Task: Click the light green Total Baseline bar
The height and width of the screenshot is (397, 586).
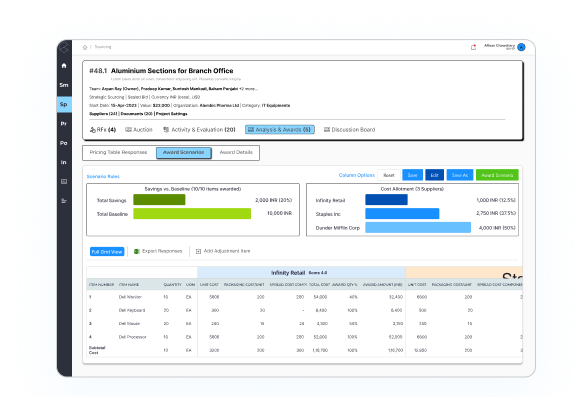Action: 192,213
